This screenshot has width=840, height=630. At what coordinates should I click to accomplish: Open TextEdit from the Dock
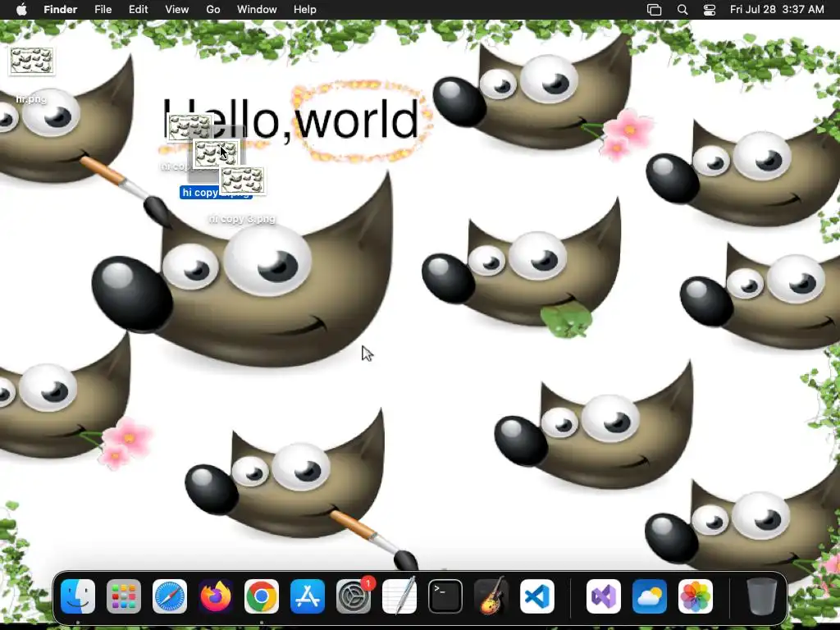click(399, 596)
